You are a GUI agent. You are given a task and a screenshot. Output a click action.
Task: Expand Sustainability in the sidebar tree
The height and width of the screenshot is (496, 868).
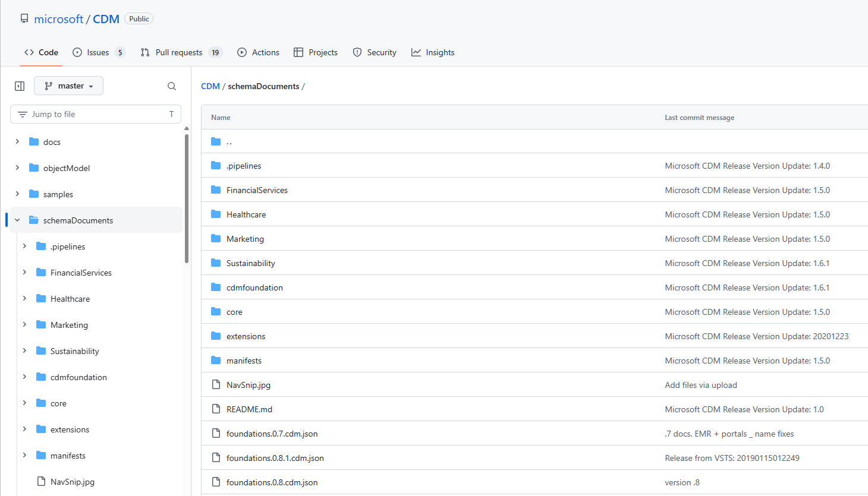pos(24,351)
